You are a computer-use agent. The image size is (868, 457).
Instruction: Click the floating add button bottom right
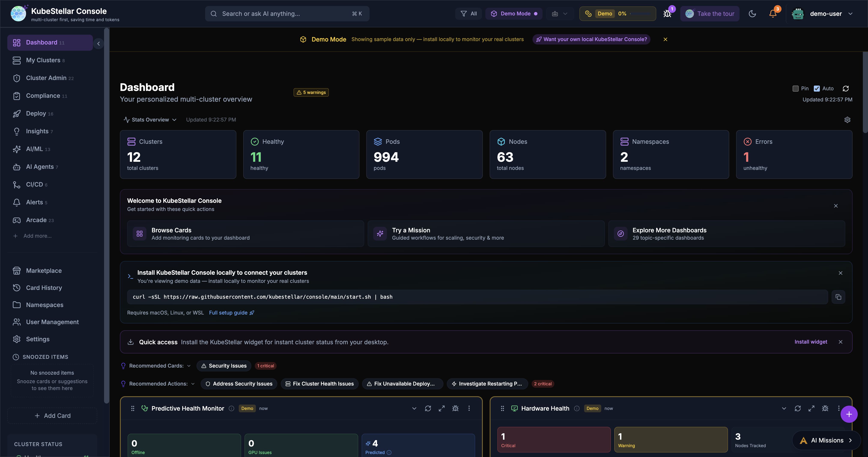849,414
